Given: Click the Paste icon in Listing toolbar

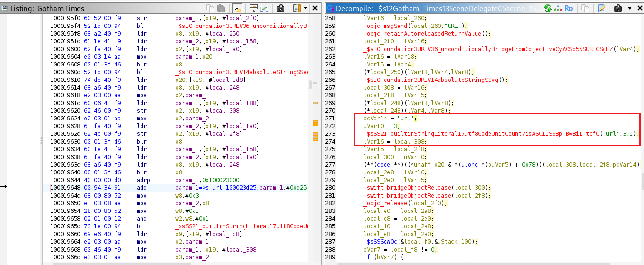Looking at the screenshot, I should click(221, 8).
